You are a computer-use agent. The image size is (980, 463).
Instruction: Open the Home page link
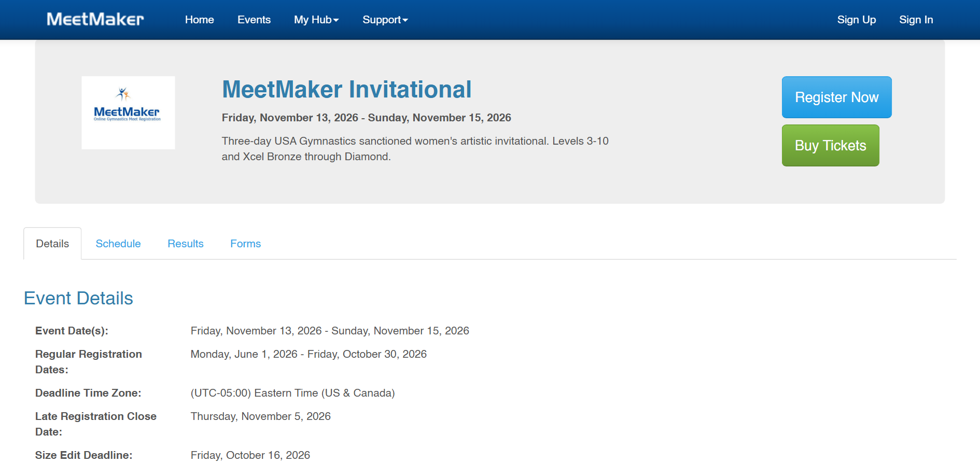200,20
